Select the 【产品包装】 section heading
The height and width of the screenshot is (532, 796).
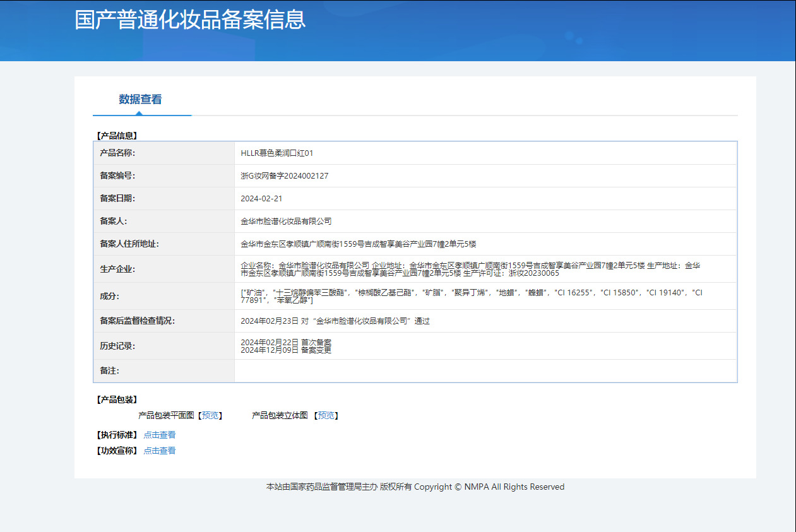pos(117,399)
